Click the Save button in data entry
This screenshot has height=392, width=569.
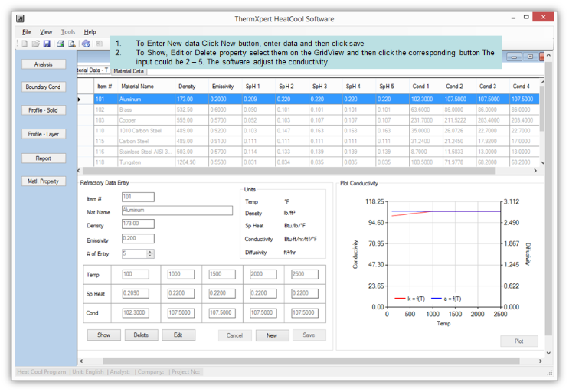309,335
